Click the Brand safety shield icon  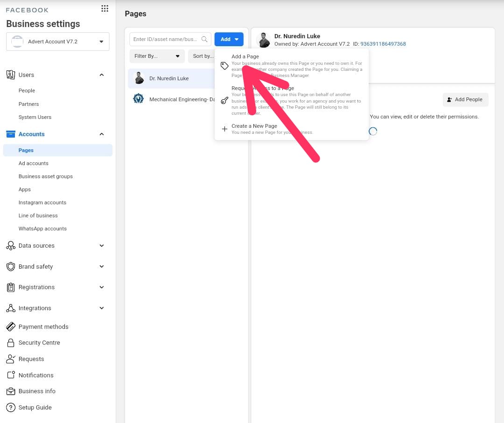(11, 267)
